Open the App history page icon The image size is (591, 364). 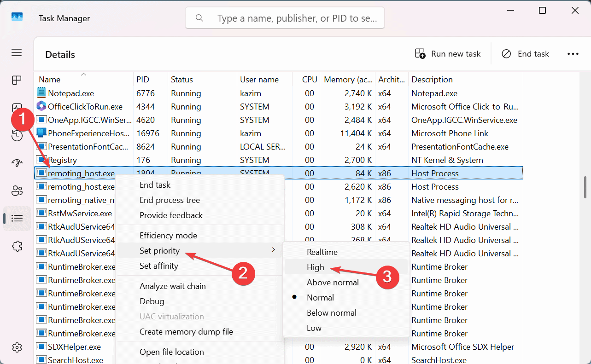click(x=17, y=136)
